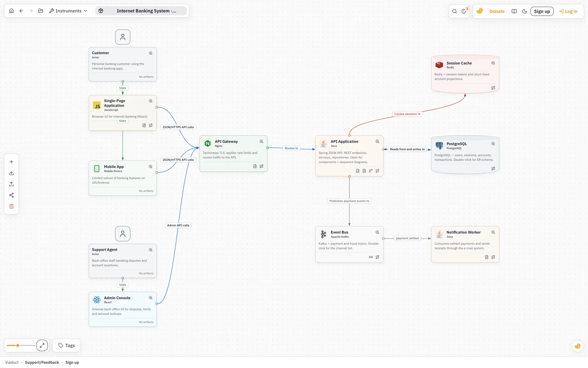
Task: Open the git branch icon on API Application
Action: point(371,171)
